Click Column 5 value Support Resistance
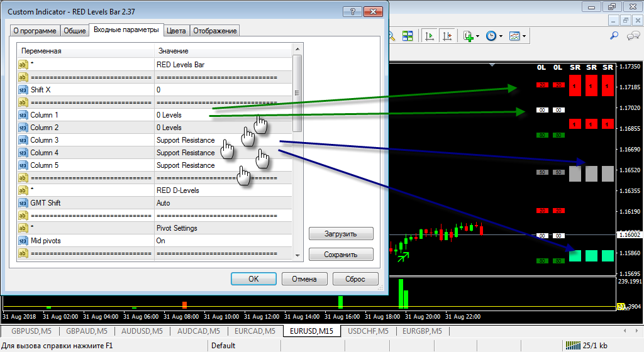 186,165
